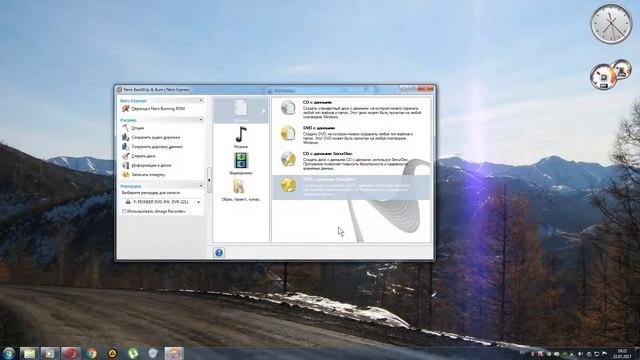
Task: Select 'Сохранить аудио дорожки'
Action: click(x=156, y=137)
